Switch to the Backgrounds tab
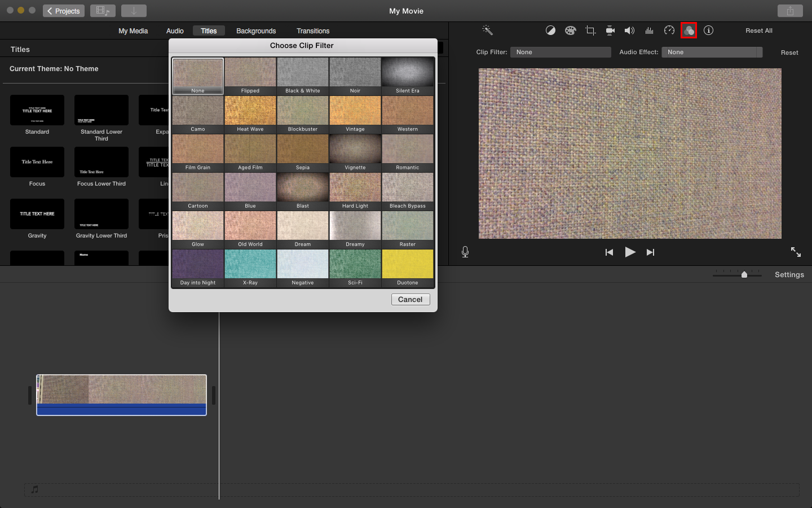 tap(256, 31)
